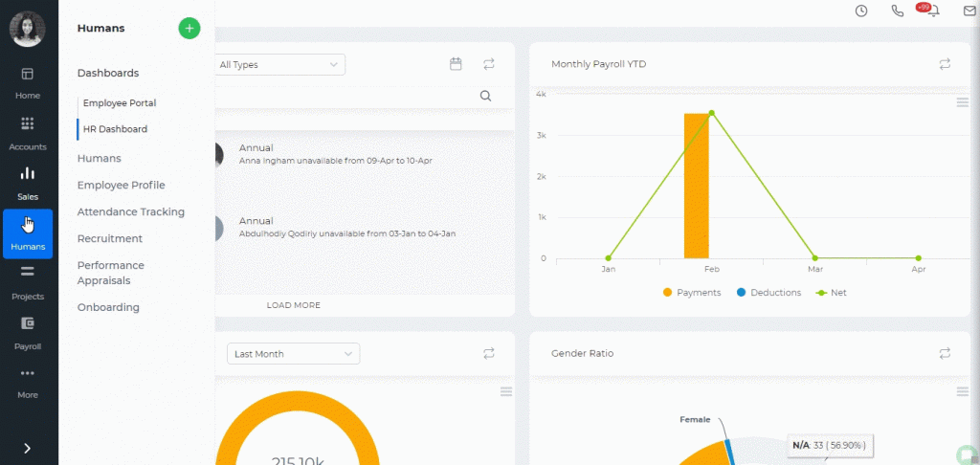Open the Sales module
The width and height of the screenshot is (980, 465).
click(28, 184)
